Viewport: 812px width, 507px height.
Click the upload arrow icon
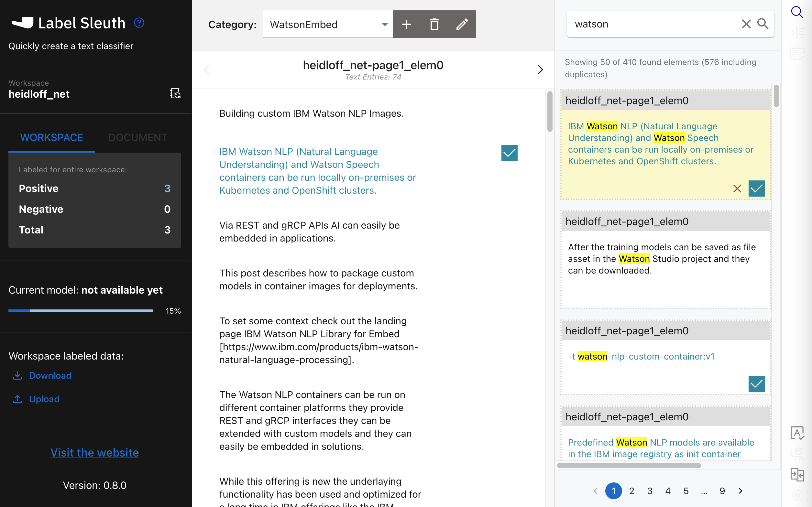point(17,399)
